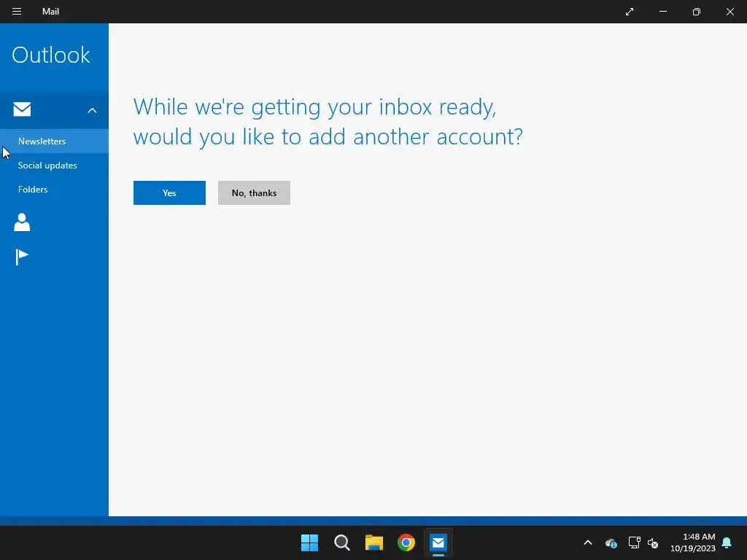Open the muted volume tray icon
Viewport: 747px width, 560px height.
tap(653, 542)
